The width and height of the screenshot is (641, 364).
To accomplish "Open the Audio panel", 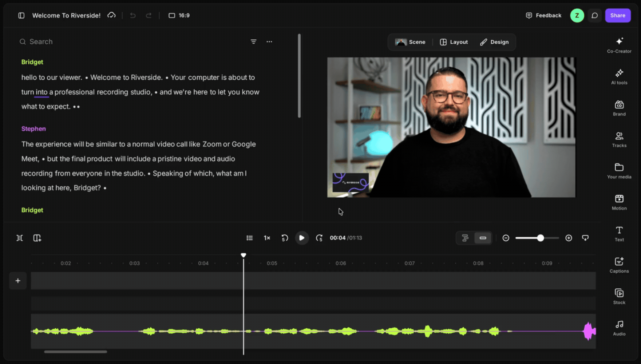I will [619, 328].
